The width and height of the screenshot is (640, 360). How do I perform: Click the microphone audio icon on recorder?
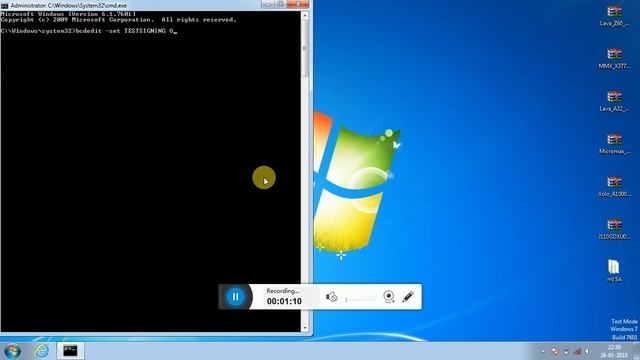coord(331,297)
